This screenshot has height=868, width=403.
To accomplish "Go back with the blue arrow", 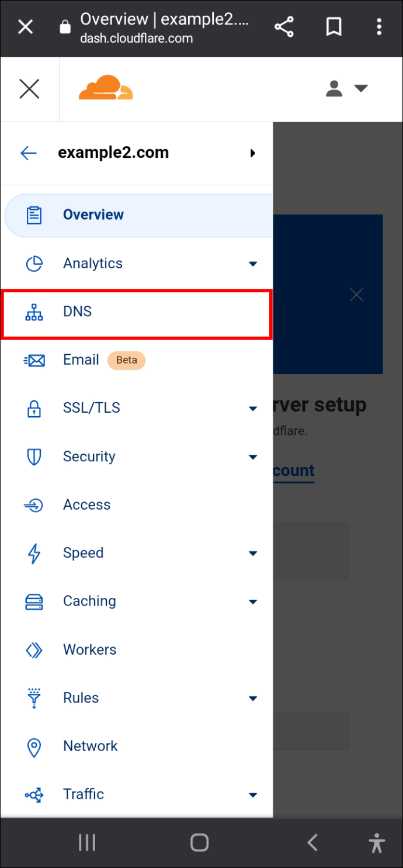I will [29, 153].
